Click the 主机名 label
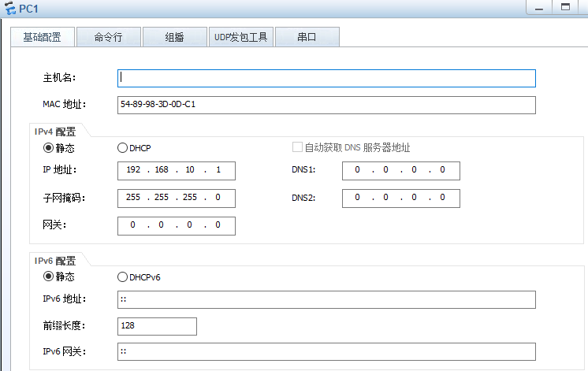 pyautogui.click(x=59, y=77)
